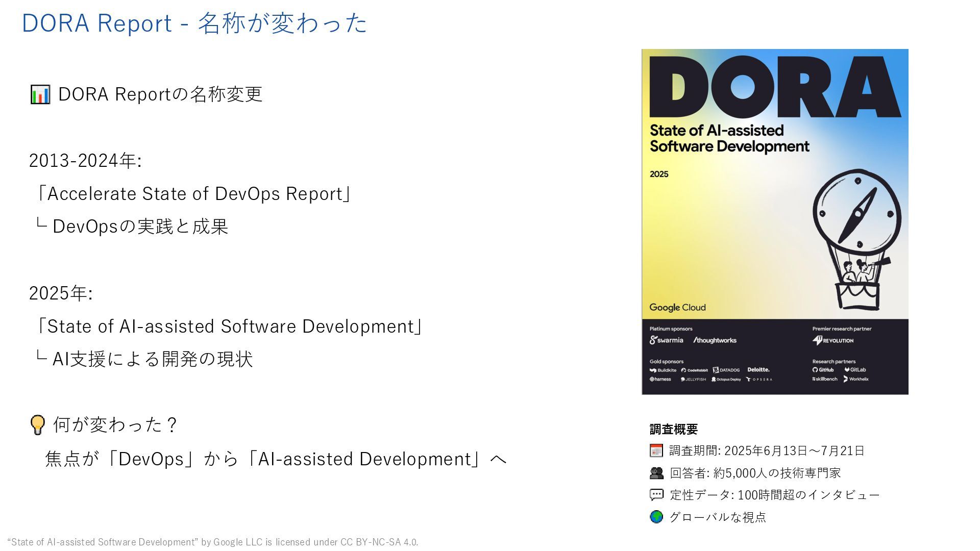This screenshot has width=980, height=551.
Task: Click the GitHub research partner logo
Action: point(823,370)
